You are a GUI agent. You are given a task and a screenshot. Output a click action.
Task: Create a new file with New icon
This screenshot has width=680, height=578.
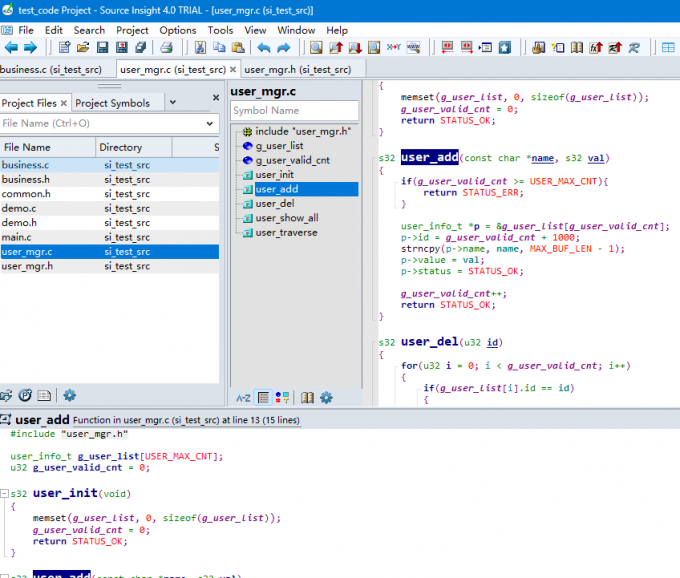pos(64,47)
